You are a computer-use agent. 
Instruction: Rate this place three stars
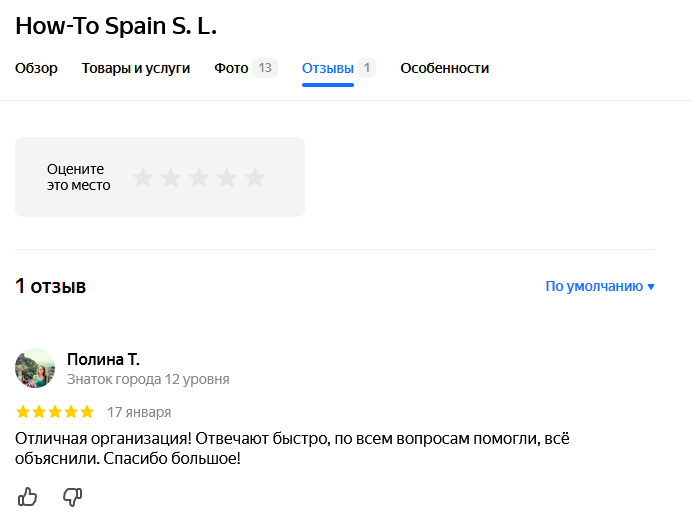[x=199, y=178]
